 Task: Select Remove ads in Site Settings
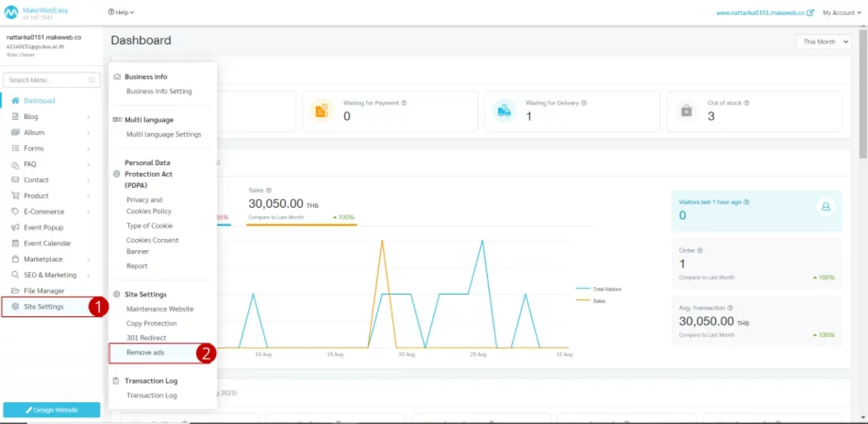[145, 353]
